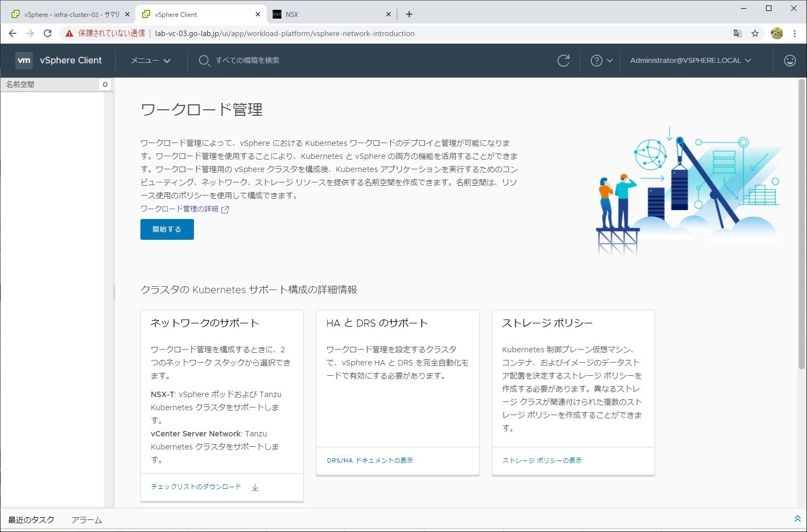Close the vSphere infra-cluster-02 tab
This screenshot has width=807, height=532.
127,14
